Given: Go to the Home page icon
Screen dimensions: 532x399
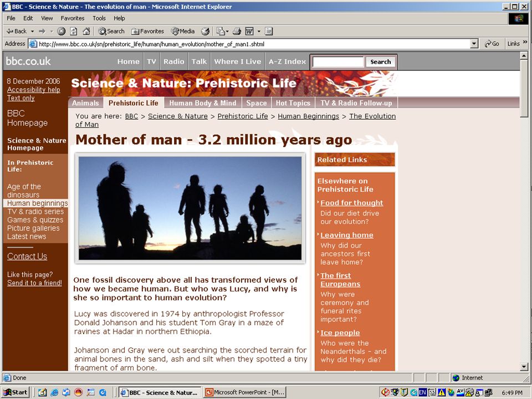Looking at the screenshot, I should [x=86, y=31].
